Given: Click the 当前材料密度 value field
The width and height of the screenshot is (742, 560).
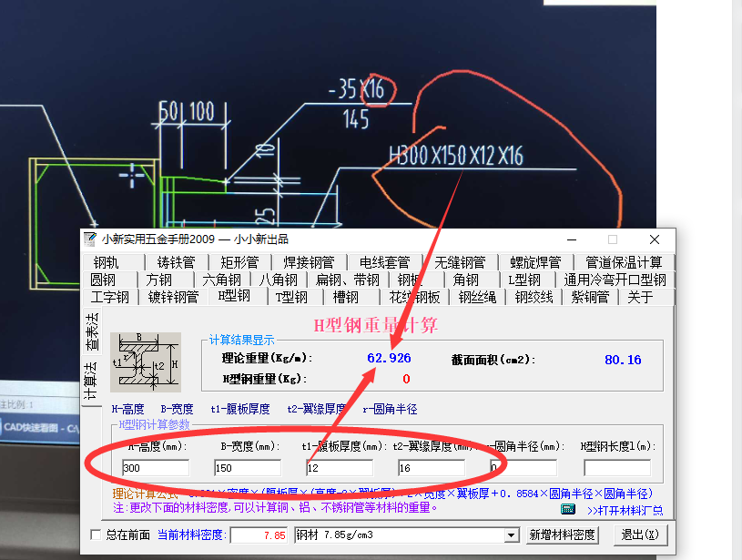Looking at the screenshot, I should pyautogui.click(x=259, y=535).
